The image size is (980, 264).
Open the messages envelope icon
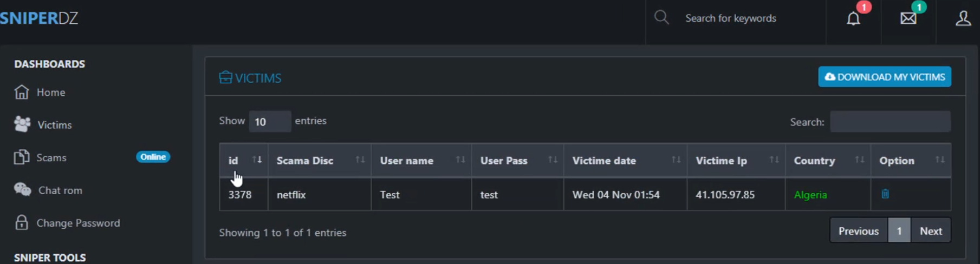[x=908, y=18]
